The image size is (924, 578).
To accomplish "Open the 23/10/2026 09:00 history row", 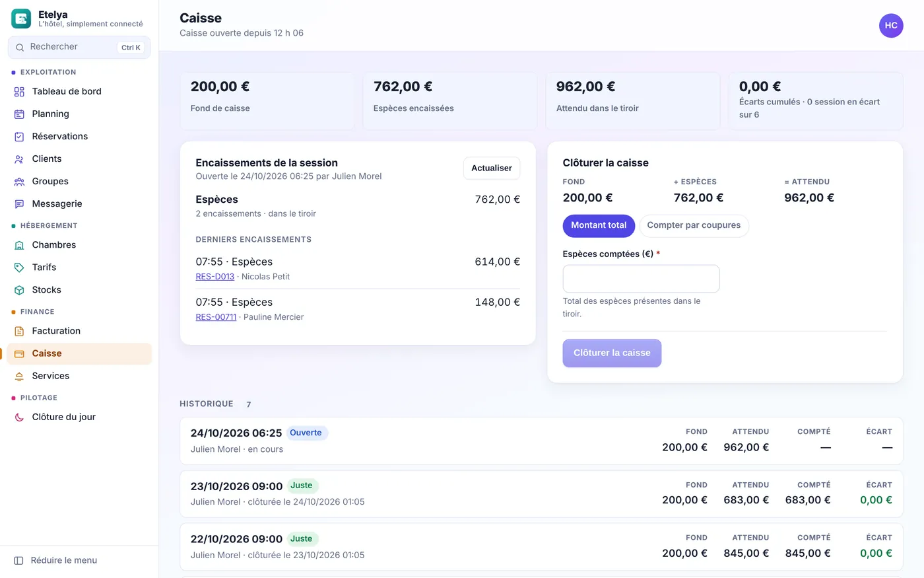I will [541, 493].
